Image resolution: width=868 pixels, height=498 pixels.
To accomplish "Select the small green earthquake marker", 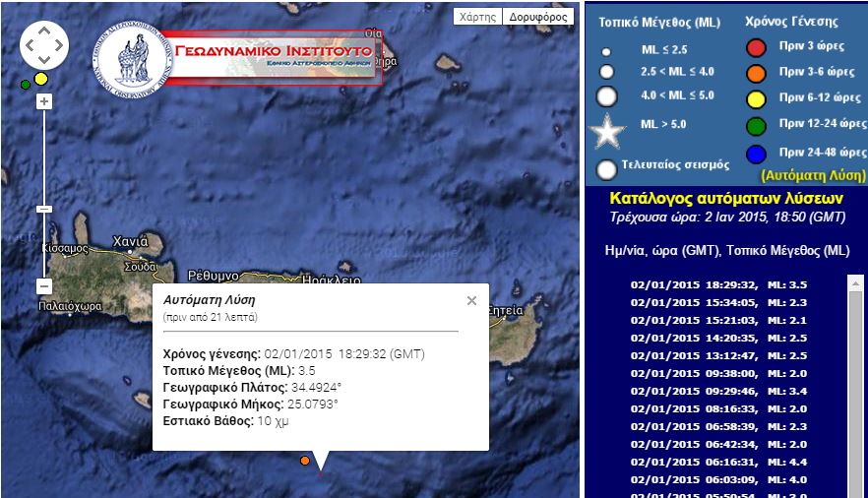I will pyautogui.click(x=25, y=85).
